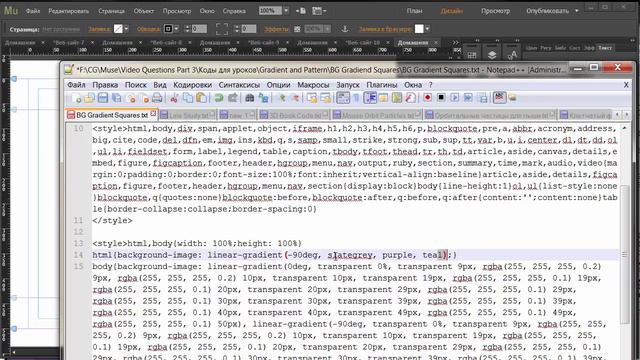This screenshot has width=640, height=360.
Task: Switch to Mouse Orbit Particles.txt tab
Action: (x=377, y=116)
